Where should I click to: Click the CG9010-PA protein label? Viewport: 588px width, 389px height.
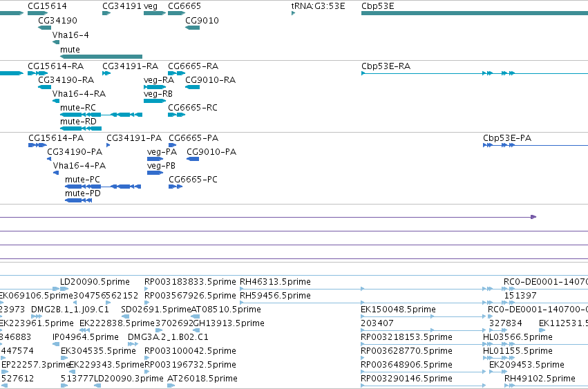211,152
